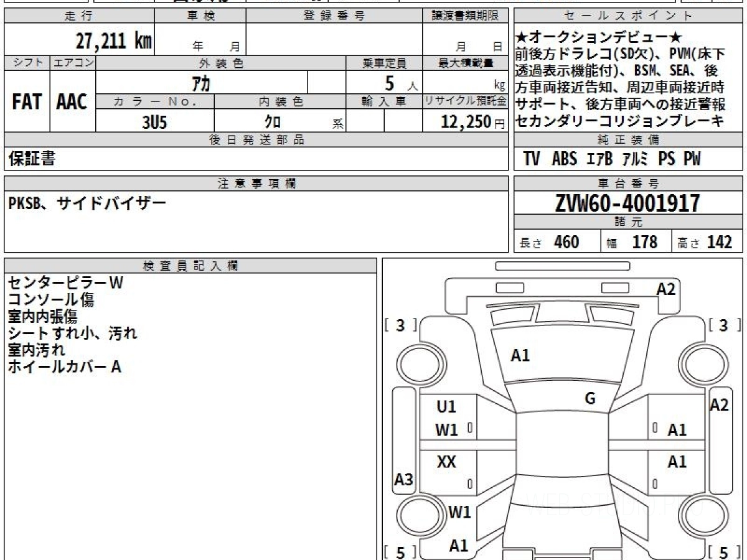Click the 純正装備 genuine equipment header
This screenshot has height=560, width=747.
629,140
